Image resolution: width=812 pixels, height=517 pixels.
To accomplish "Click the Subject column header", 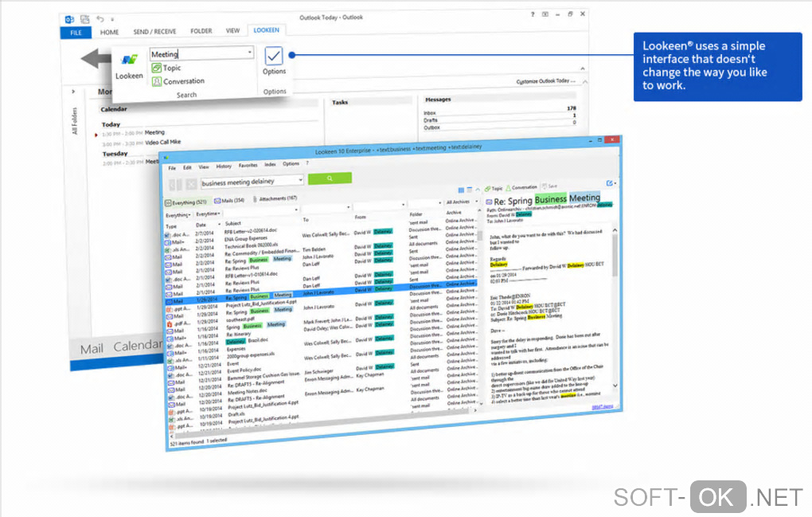I will point(233,223).
